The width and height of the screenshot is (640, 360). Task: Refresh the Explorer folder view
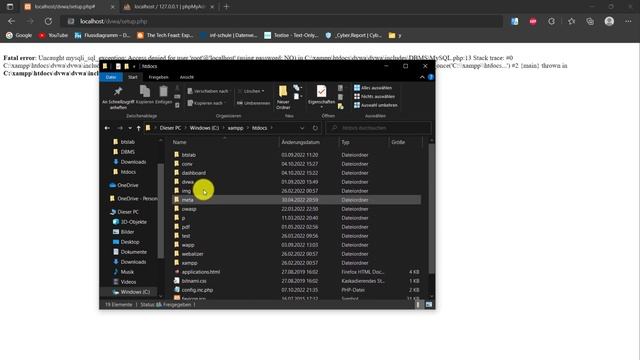[315, 128]
